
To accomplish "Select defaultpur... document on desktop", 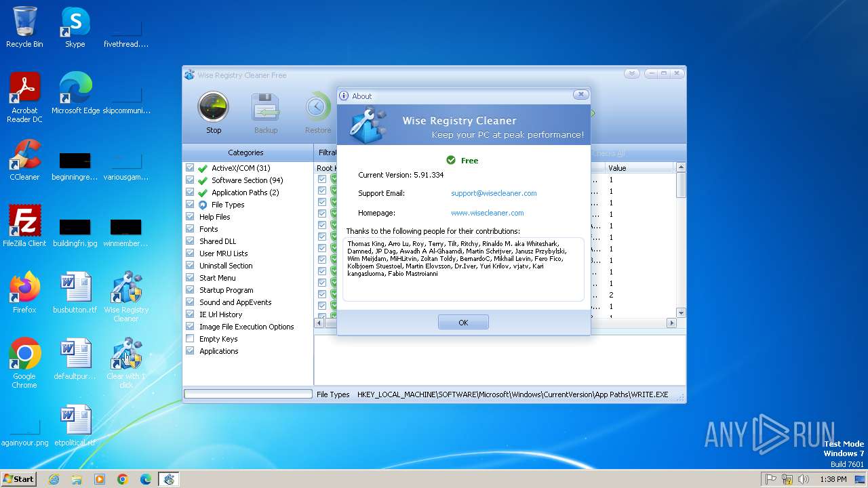I will click(75, 359).
